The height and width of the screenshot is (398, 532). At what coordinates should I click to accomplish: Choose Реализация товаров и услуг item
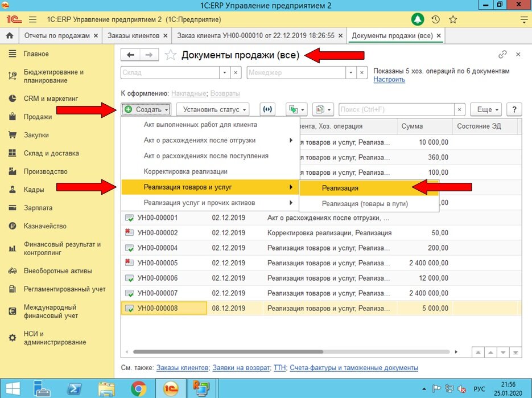pos(210,187)
